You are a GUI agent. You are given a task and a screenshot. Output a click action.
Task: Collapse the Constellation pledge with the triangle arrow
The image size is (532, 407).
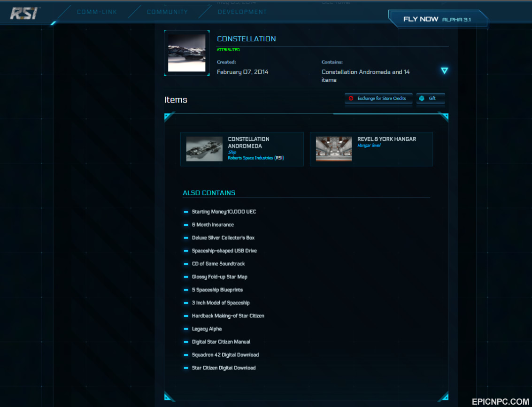(x=444, y=70)
